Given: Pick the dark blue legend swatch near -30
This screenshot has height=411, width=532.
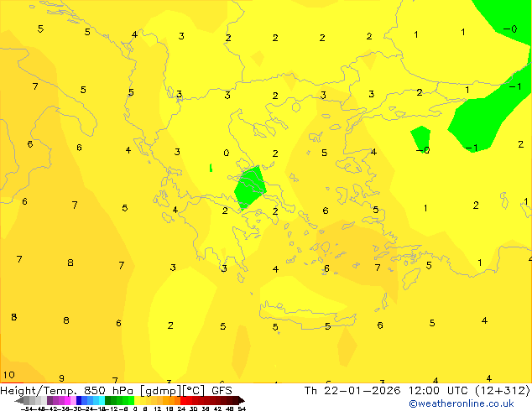Looking at the screenshot, I should [x=79, y=400].
